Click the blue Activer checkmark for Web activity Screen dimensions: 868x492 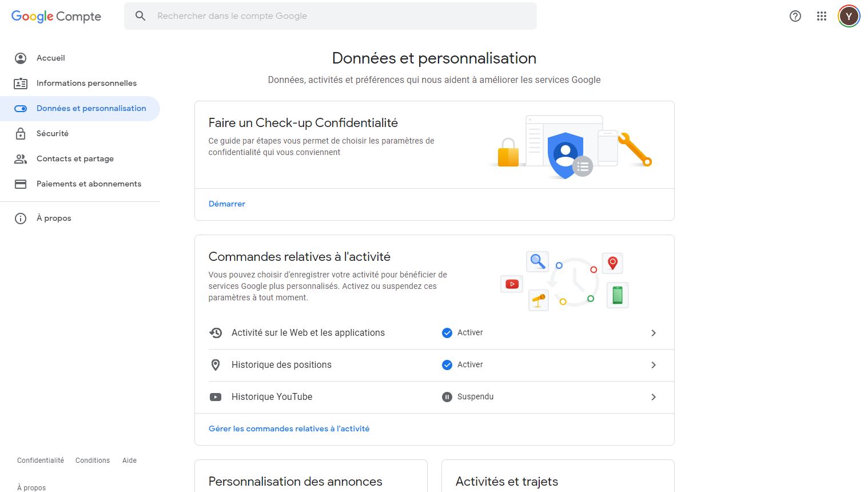(x=447, y=333)
